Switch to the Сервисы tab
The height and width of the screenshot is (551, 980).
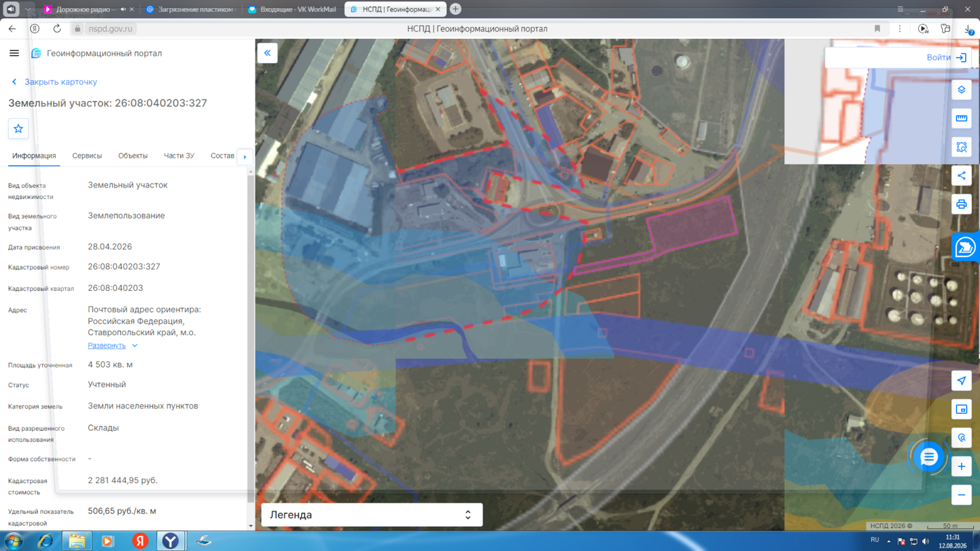(87, 156)
